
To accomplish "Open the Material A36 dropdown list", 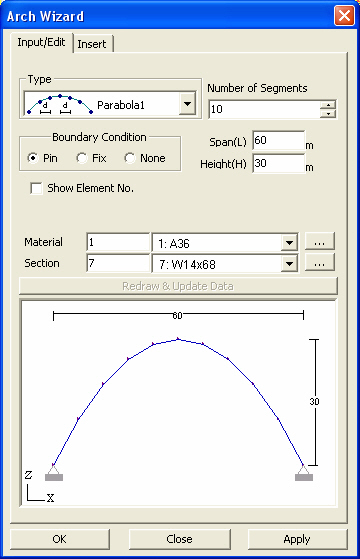I will (x=289, y=243).
